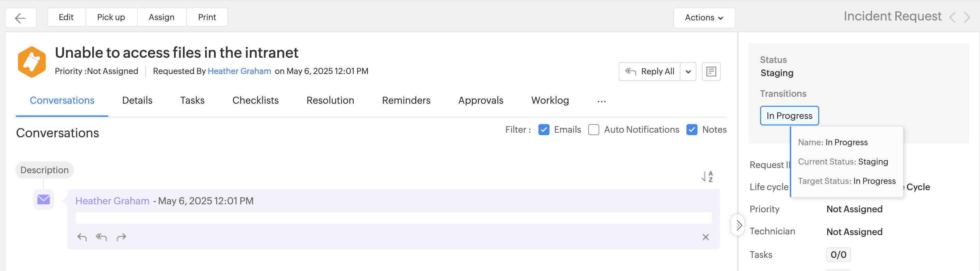Screen dimensions: 980x271
Task: Click the forward arrow icon under message
Action: tap(121, 237)
